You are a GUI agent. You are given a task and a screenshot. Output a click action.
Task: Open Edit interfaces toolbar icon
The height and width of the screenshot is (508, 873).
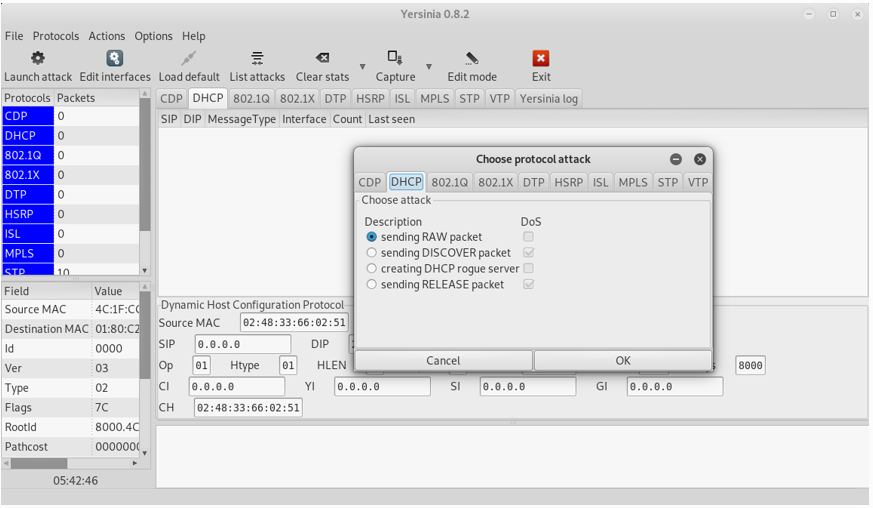tap(115, 58)
